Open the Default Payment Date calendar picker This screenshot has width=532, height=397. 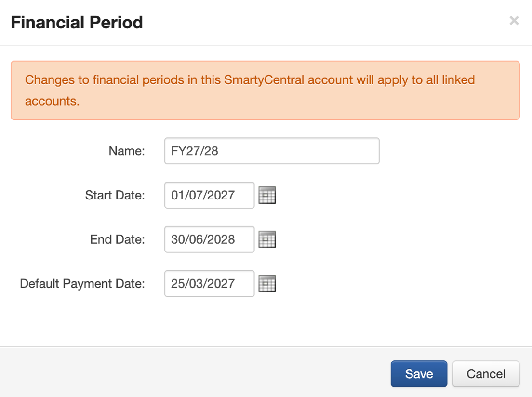[x=267, y=284]
